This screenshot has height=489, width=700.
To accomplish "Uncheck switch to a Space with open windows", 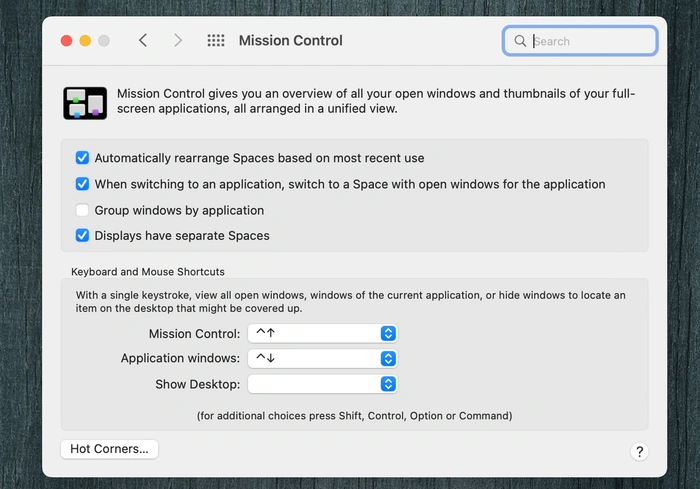I will 82,184.
